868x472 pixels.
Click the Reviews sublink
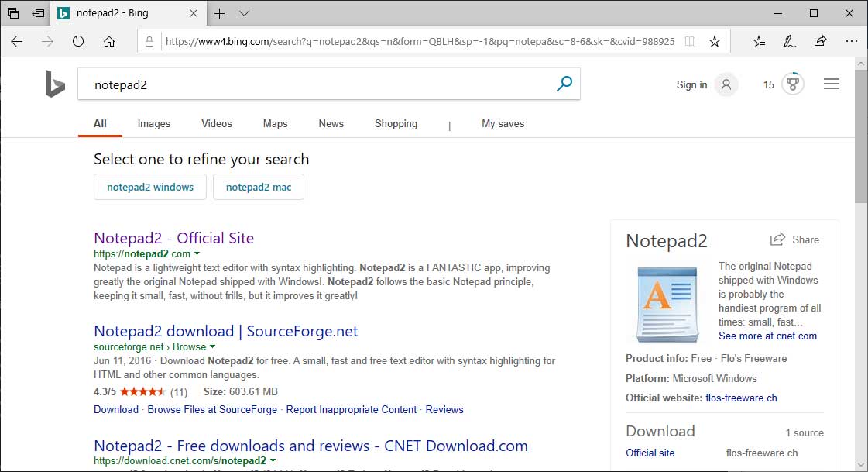pyautogui.click(x=444, y=409)
